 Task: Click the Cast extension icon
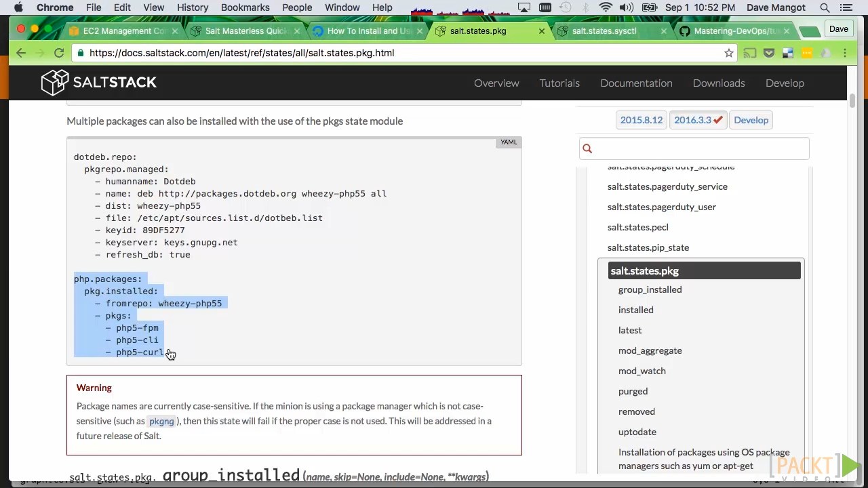pyautogui.click(x=749, y=53)
